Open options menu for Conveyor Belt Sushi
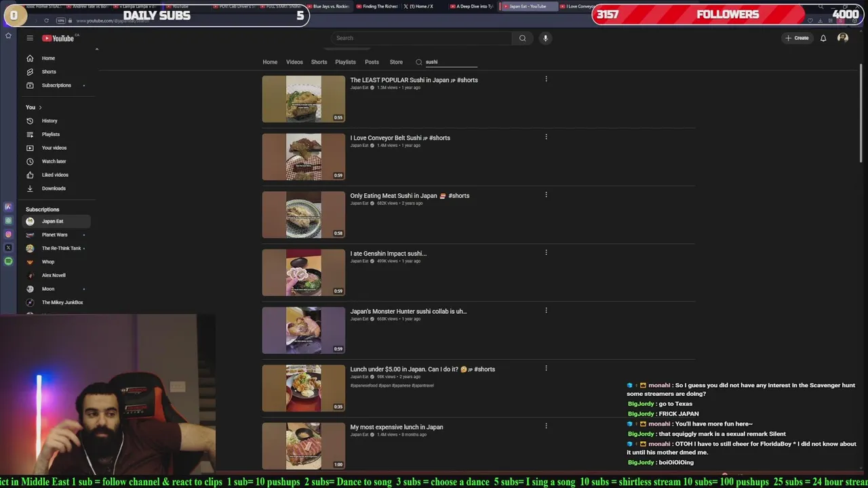 (x=546, y=137)
